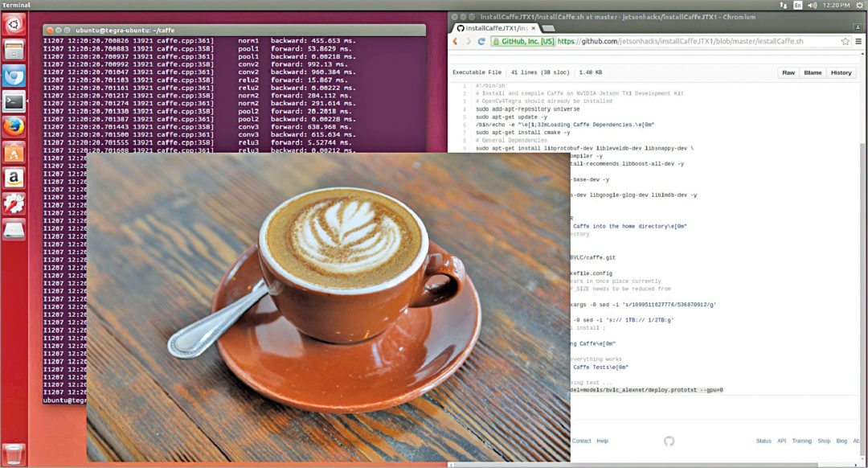Launch Firefox from the dock
Image resolution: width=868 pixels, height=468 pixels.
14,127
